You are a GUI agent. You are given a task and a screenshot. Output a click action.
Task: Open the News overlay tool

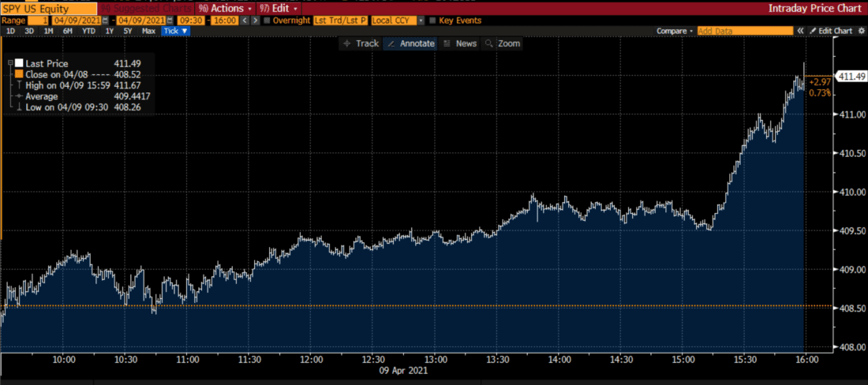click(x=461, y=43)
